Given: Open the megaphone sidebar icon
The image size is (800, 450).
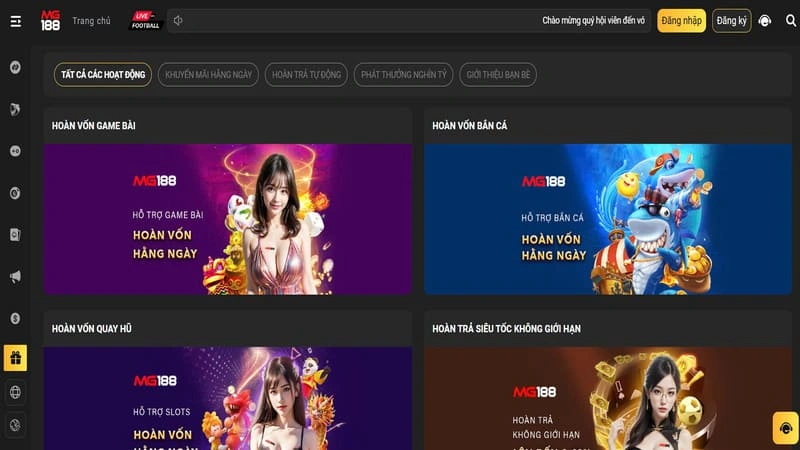Looking at the screenshot, I should tap(15, 277).
